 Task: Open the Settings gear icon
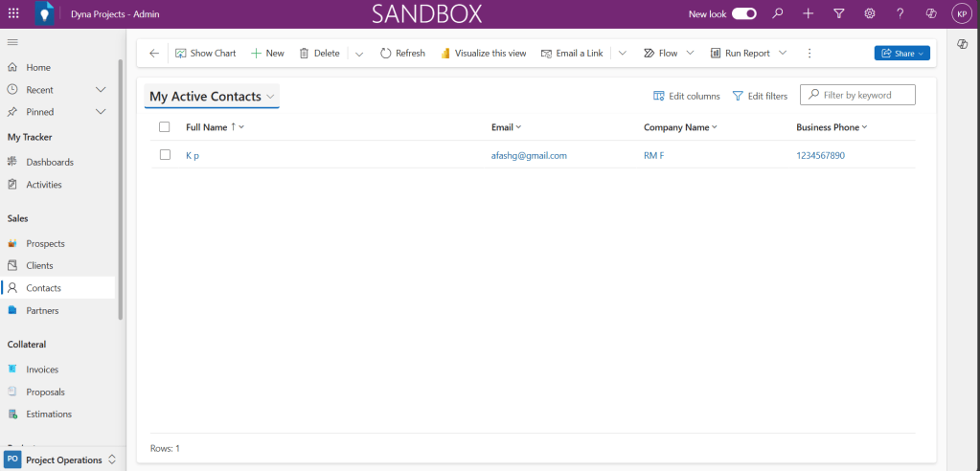click(870, 13)
